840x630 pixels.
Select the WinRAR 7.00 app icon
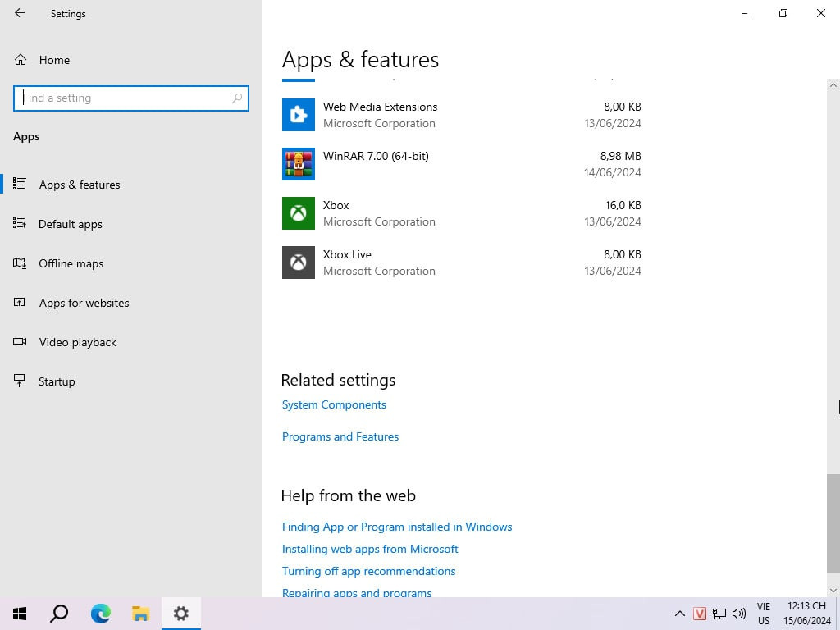click(x=299, y=164)
